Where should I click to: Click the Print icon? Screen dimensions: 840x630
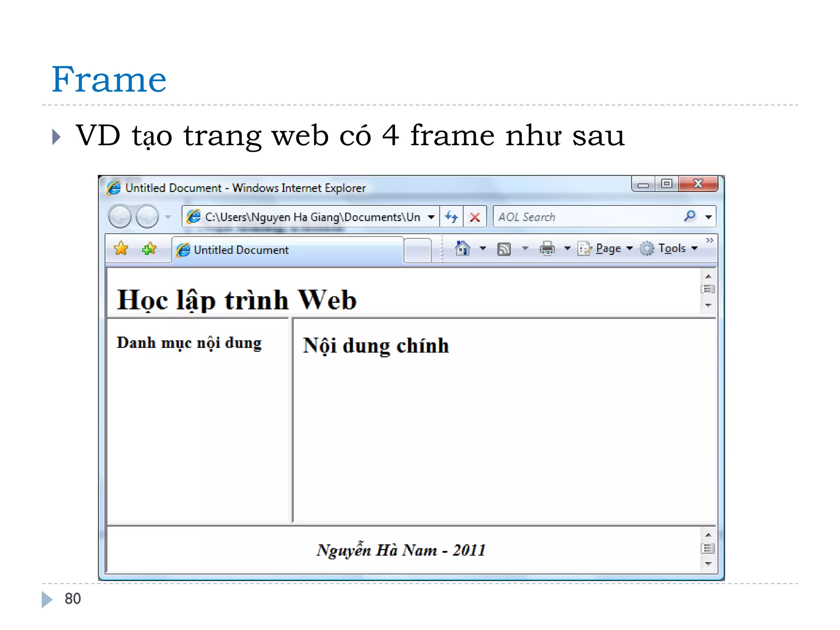[547, 249]
